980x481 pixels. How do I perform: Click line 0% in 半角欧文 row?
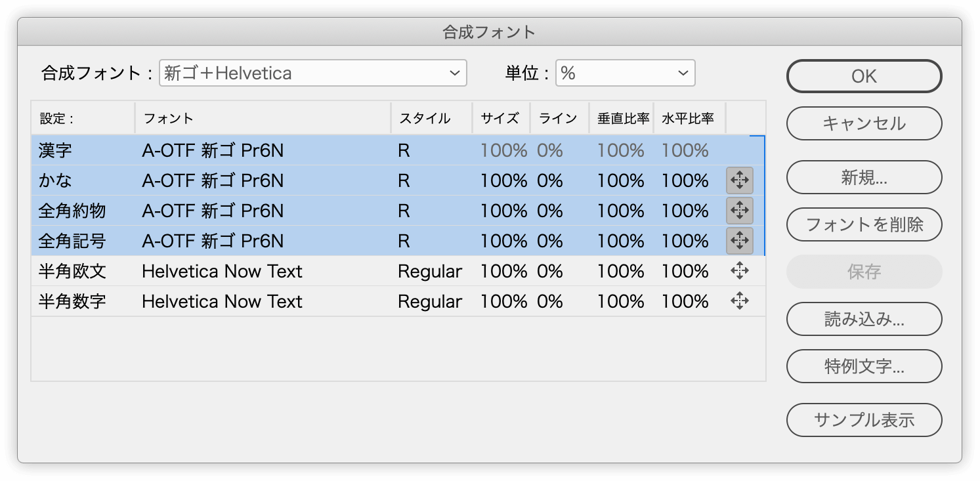[550, 271]
